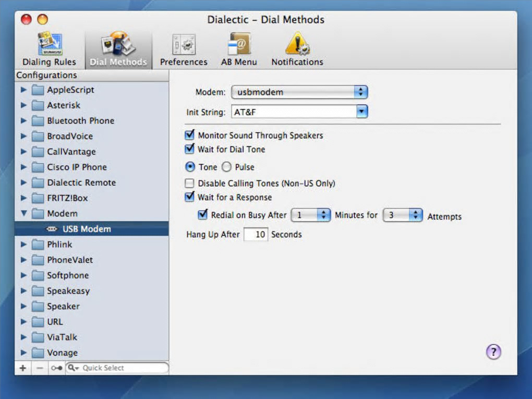Viewport: 532px width, 399px height.
Task: Click the AppleScript folder icon
Action: coord(38,90)
